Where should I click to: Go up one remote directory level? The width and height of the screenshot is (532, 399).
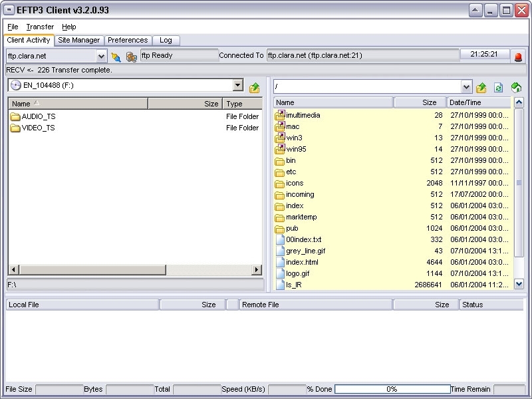pyautogui.click(x=481, y=88)
